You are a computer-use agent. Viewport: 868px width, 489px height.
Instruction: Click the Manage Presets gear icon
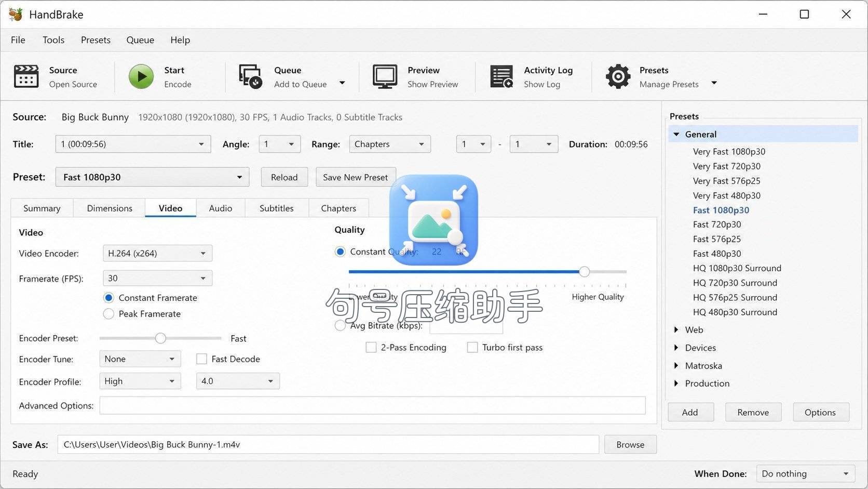pos(618,76)
